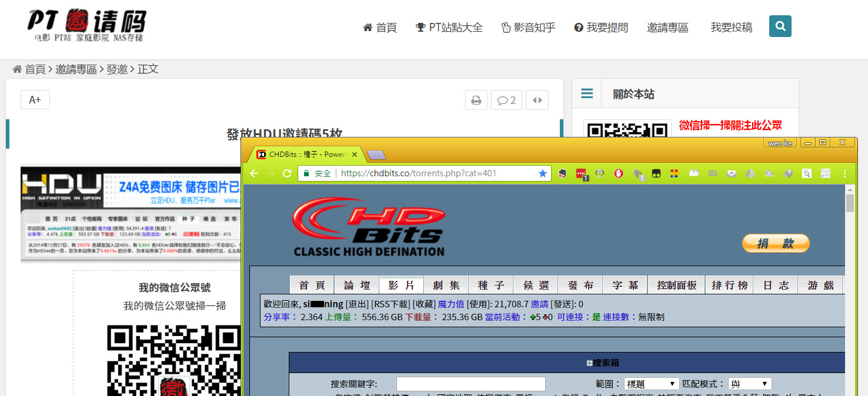Click the 魔力值 link on CHDBits

point(451,304)
